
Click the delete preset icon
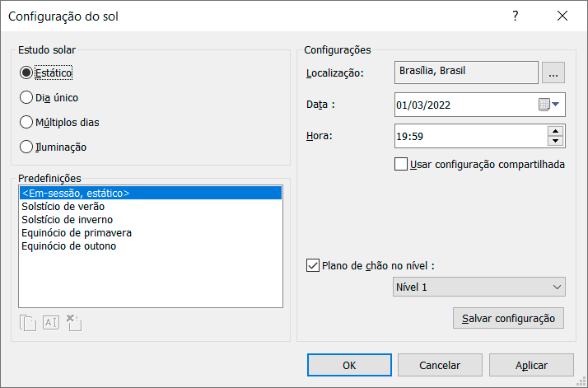pyautogui.click(x=73, y=323)
